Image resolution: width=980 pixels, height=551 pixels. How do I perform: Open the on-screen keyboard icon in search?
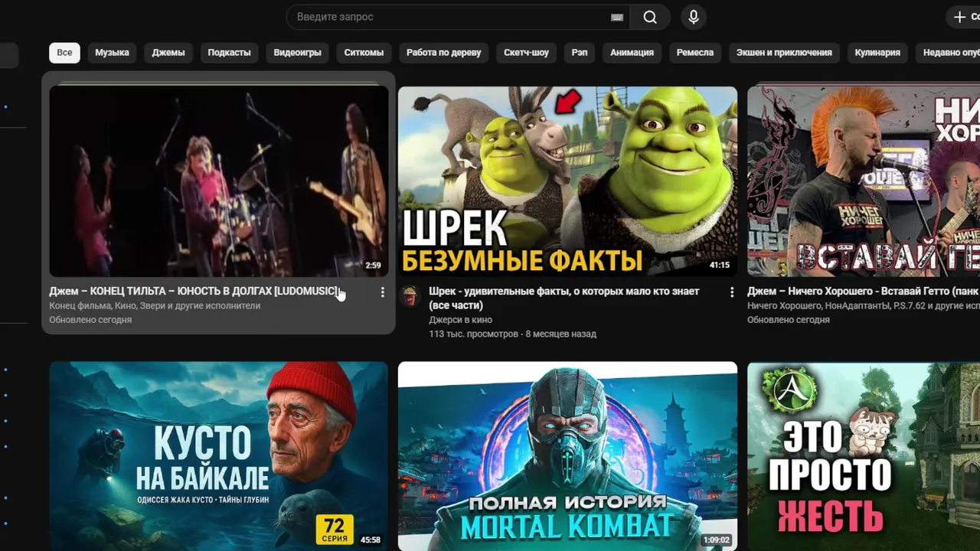point(616,18)
